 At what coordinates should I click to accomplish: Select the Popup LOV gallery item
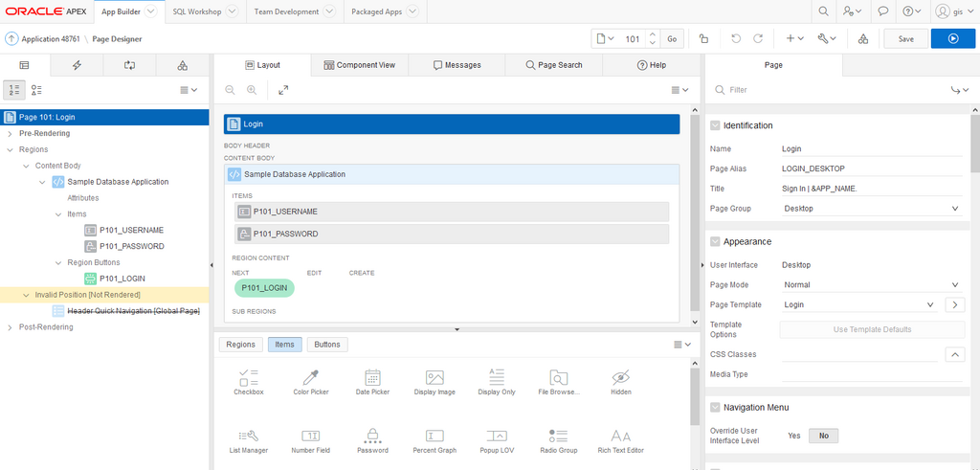point(497,440)
